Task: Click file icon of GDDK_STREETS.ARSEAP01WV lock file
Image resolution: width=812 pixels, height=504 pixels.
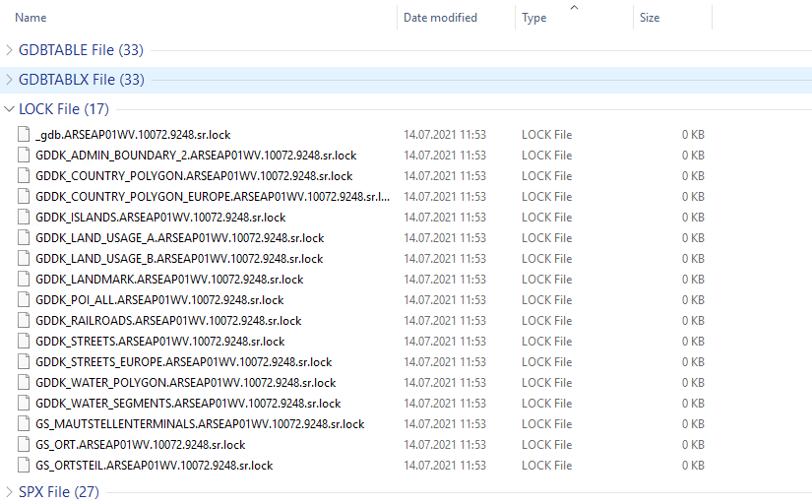Action: [x=24, y=342]
